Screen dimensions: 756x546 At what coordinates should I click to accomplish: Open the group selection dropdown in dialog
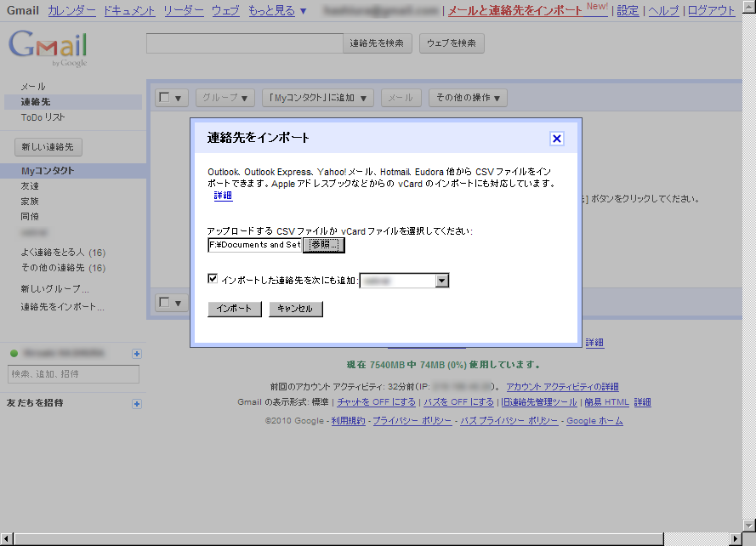click(x=441, y=281)
